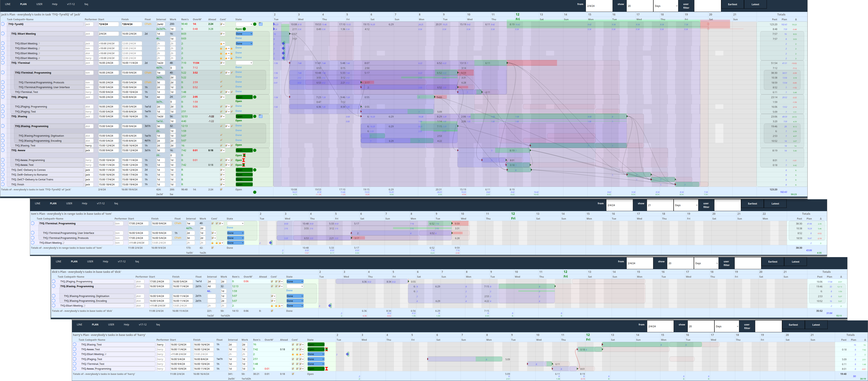Click the green status dot on the TYQ~TyrellQ row
The width and height of the screenshot is (868, 381).
coord(255,24)
